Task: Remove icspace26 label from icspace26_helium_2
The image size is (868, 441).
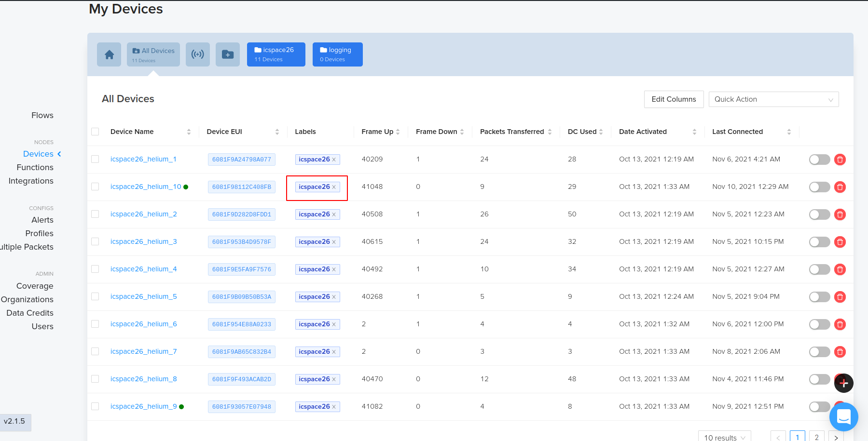Action: (x=334, y=214)
